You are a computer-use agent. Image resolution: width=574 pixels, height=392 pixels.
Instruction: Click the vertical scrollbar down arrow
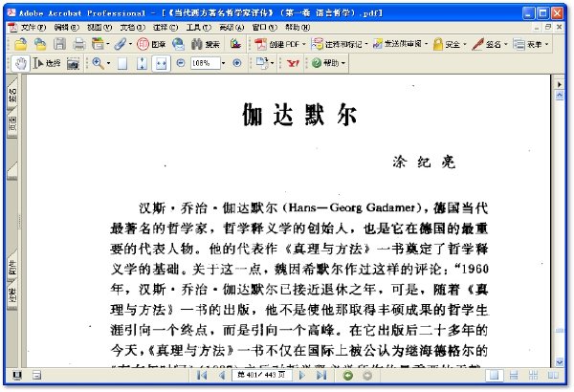click(x=560, y=362)
